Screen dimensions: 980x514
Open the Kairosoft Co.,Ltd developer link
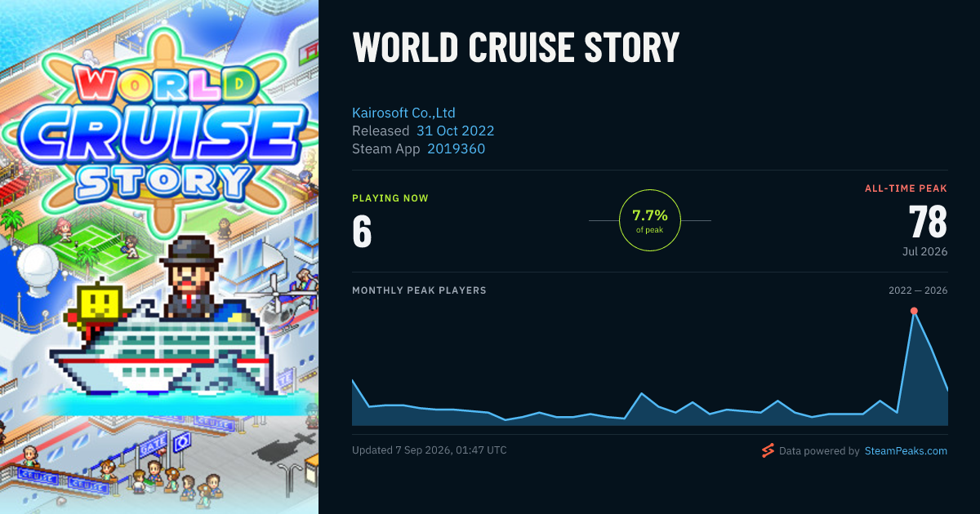[403, 113]
